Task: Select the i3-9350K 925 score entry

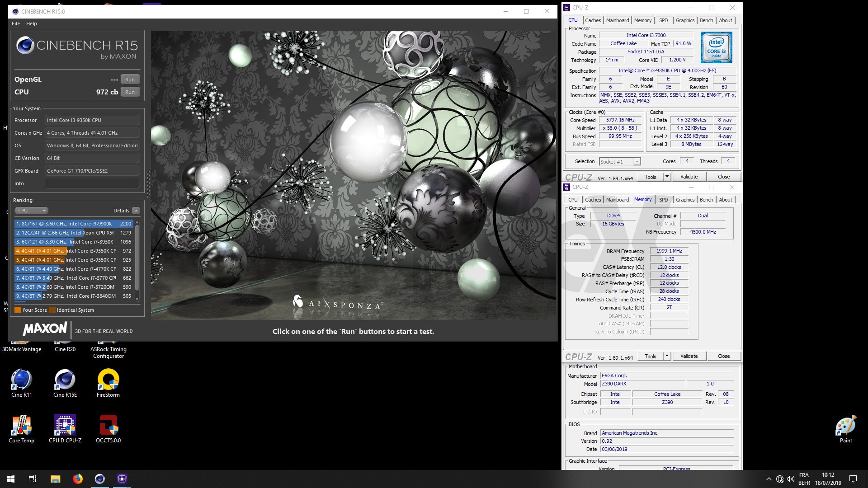Action: pos(74,260)
